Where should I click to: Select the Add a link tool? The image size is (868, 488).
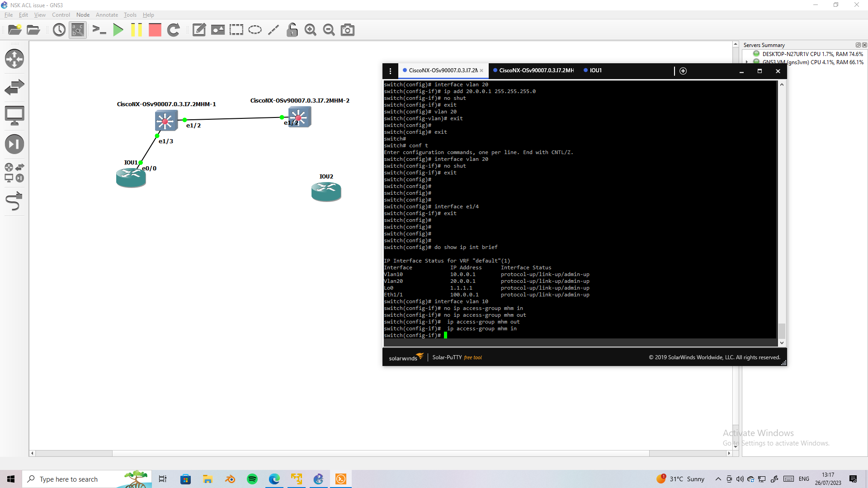tap(15, 201)
